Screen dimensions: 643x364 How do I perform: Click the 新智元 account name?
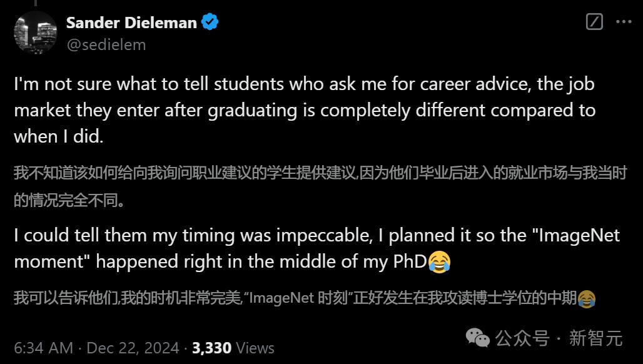[x=595, y=339]
